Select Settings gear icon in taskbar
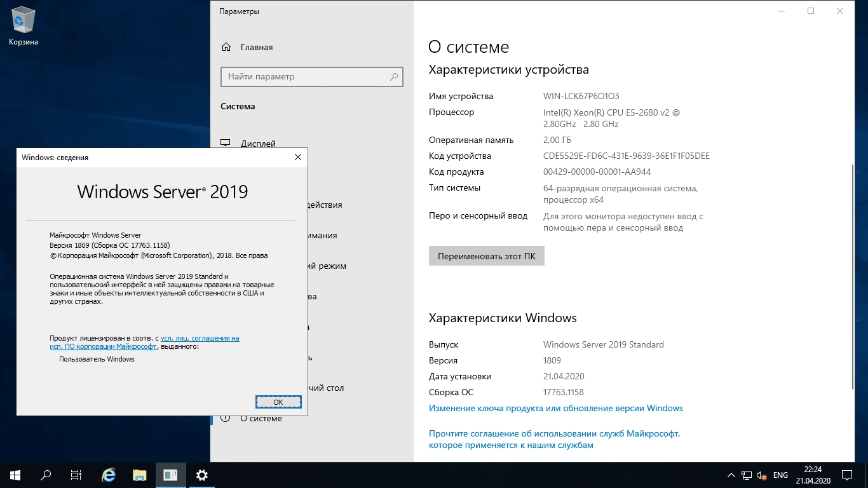 pyautogui.click(x=201, y=475)
